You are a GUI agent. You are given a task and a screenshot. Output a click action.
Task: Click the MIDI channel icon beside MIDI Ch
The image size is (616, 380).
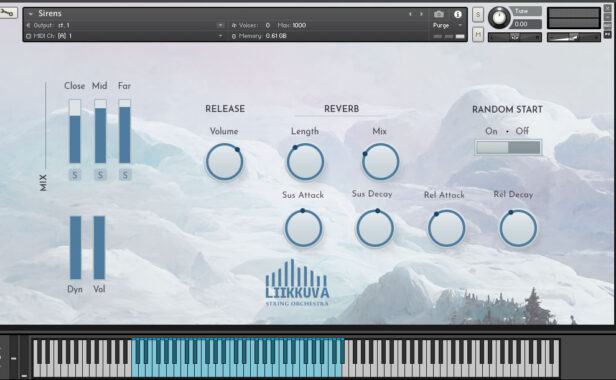(28, 36)
